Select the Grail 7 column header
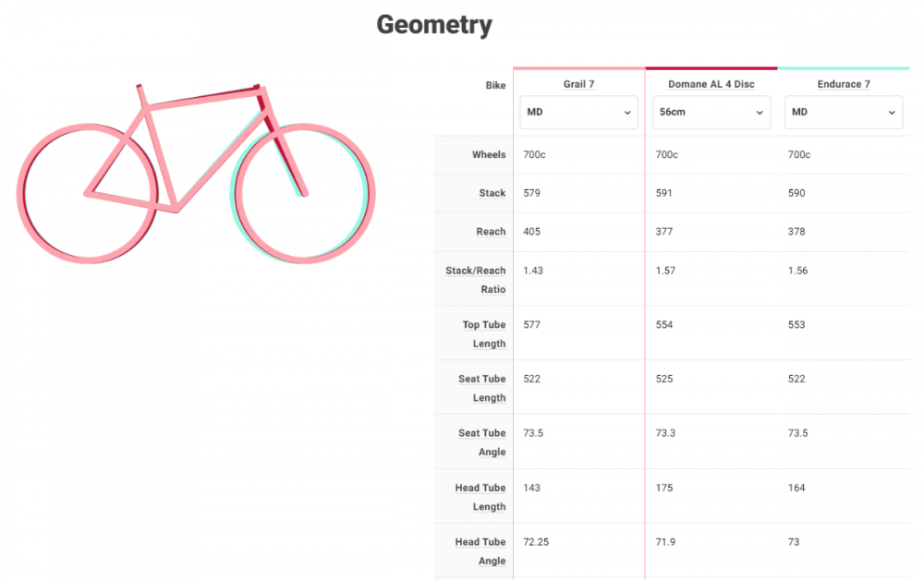The width and height of the screenshot is (924, 580). coord(579,84)
